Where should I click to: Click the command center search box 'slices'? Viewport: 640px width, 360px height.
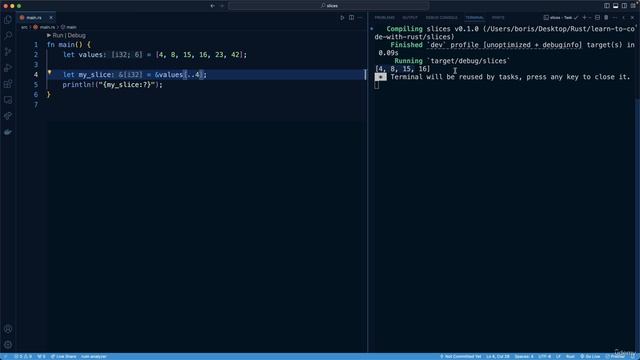tap(329, 6)
